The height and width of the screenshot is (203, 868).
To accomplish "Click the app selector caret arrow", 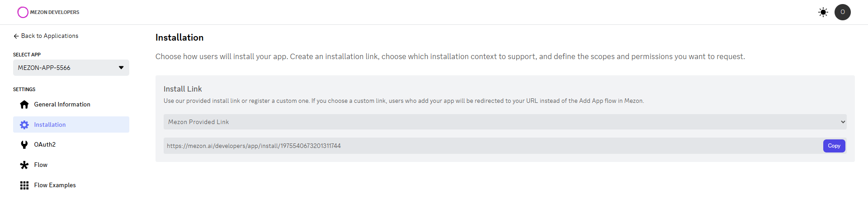I will point(121,68).
